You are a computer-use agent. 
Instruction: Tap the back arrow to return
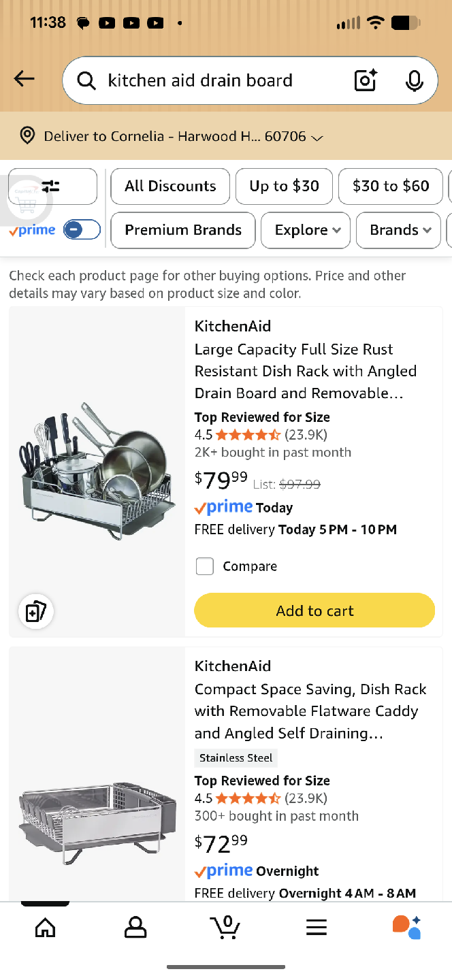[24, 78]
